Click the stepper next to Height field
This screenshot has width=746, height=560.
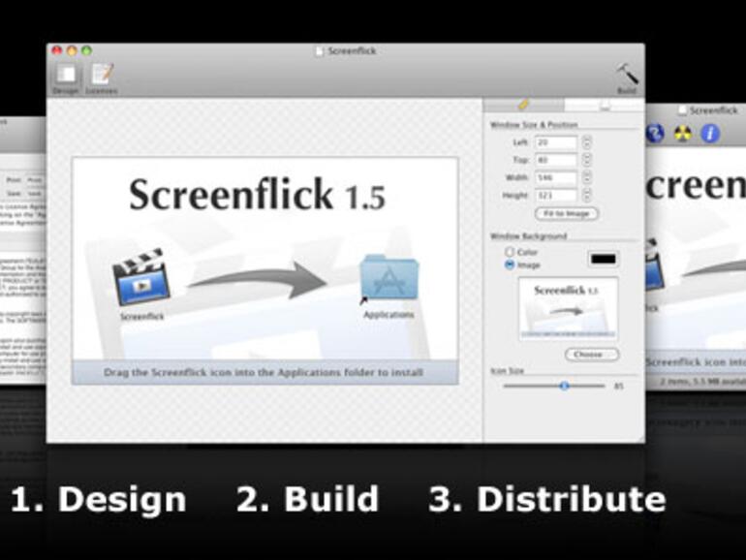[x=586, y=195]
